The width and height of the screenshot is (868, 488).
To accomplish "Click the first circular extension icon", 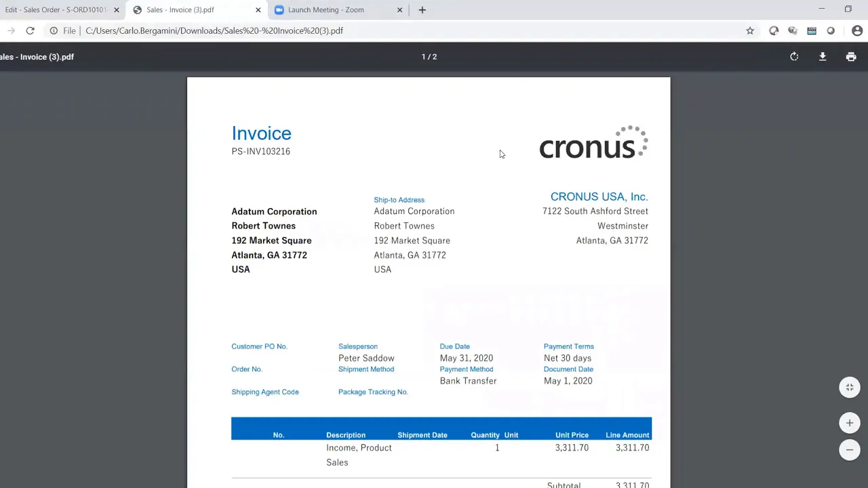I will (x=774, y=30).
